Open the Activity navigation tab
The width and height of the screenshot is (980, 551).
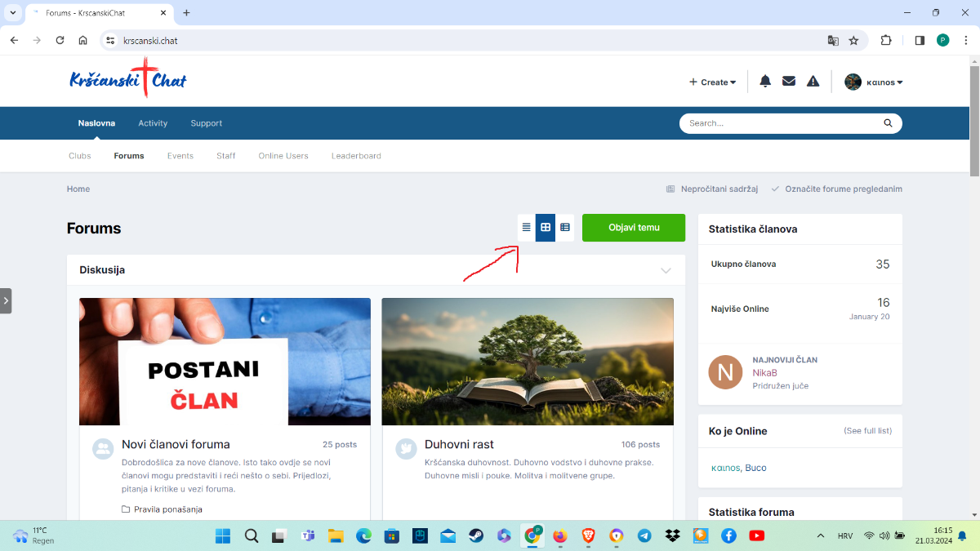pyautogui.click(x=153, y=123)
